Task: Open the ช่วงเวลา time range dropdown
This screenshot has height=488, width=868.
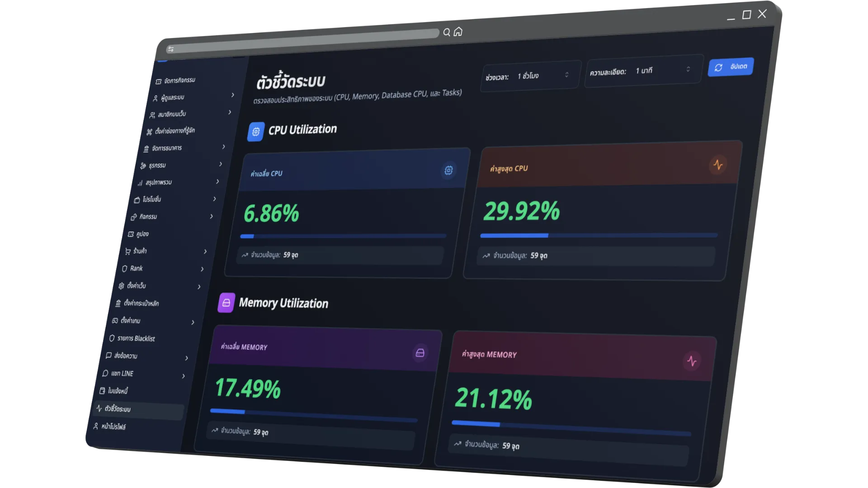Action: [530, 76]
